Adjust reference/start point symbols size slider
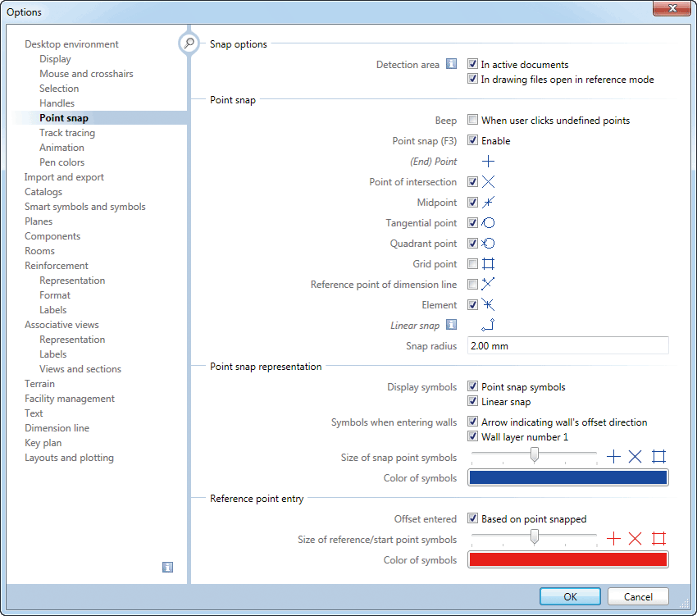Viewport: 697px width, 616px height. 535,536
